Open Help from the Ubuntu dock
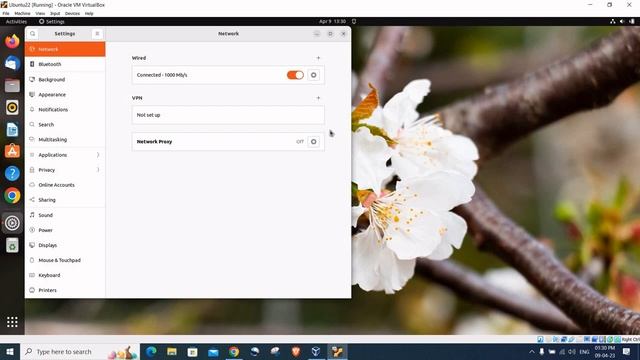 12,173
